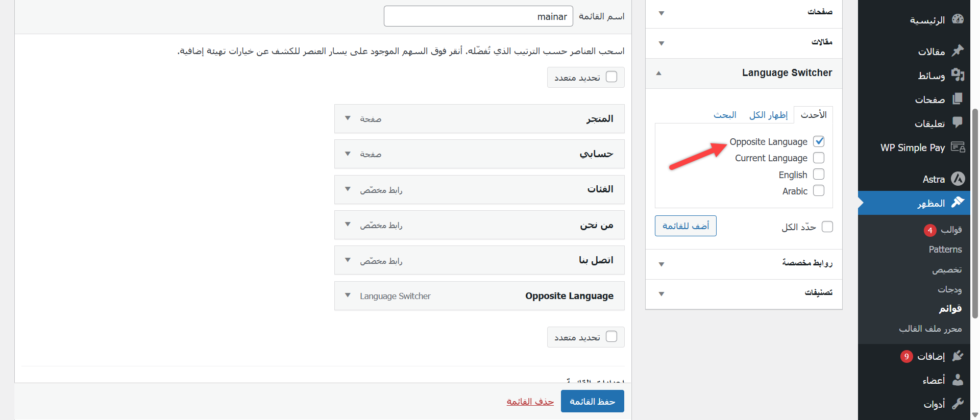Click the حذف القائمة delete link
The width and height of the screenshot is (980, 420).
530,402
